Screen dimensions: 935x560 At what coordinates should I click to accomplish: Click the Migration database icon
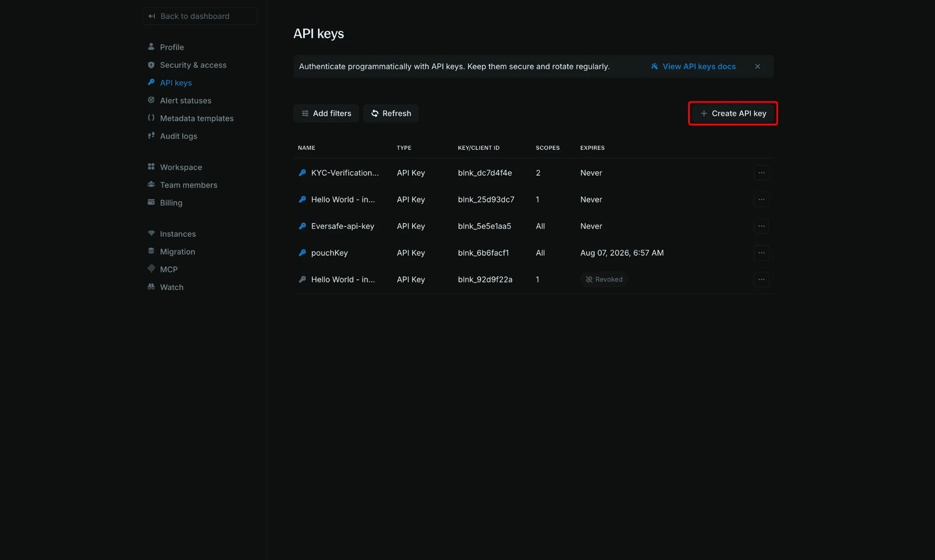point(151,251)
